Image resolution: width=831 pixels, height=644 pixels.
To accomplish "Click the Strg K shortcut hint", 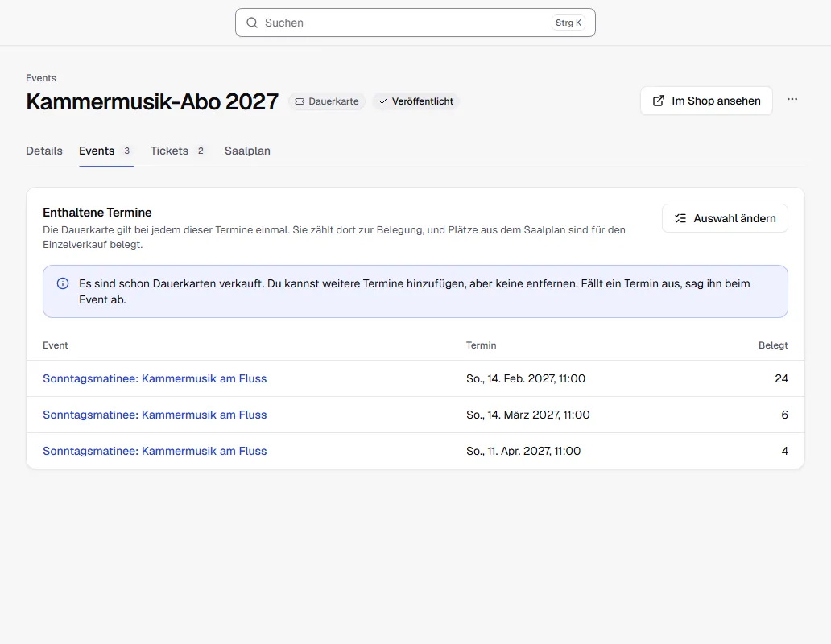I will 568,23.
